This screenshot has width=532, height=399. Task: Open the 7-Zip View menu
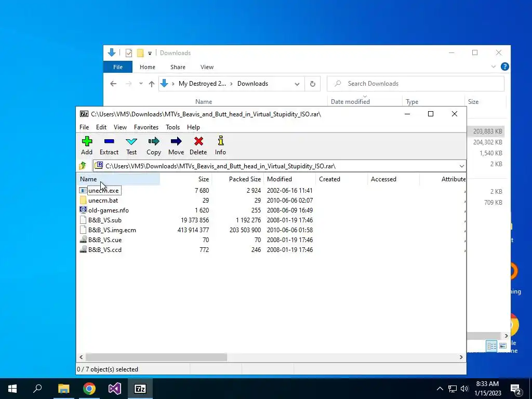point(120,127)
